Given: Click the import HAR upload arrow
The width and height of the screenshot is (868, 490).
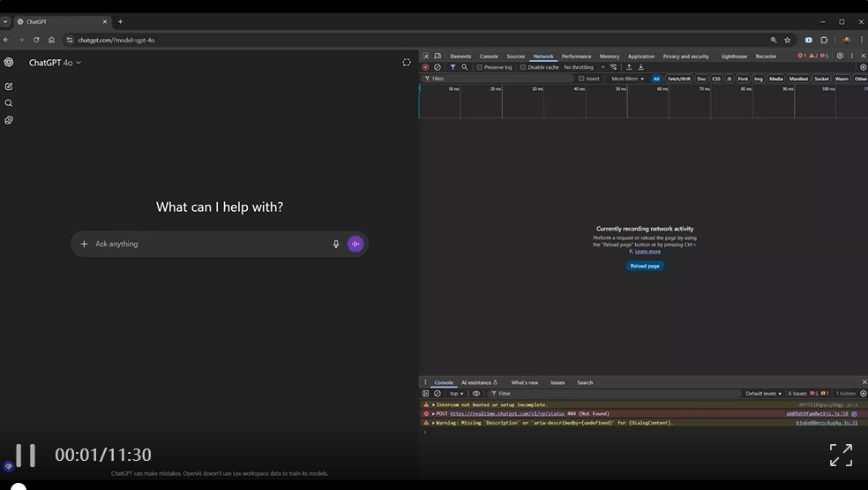Looking at the screenshot, I should pos(629,67).
